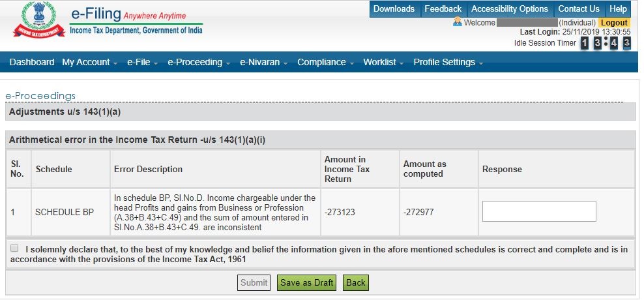Click the Idle Session Timer digits
This screenshot has width=644, height=300.
pos(606,43)
